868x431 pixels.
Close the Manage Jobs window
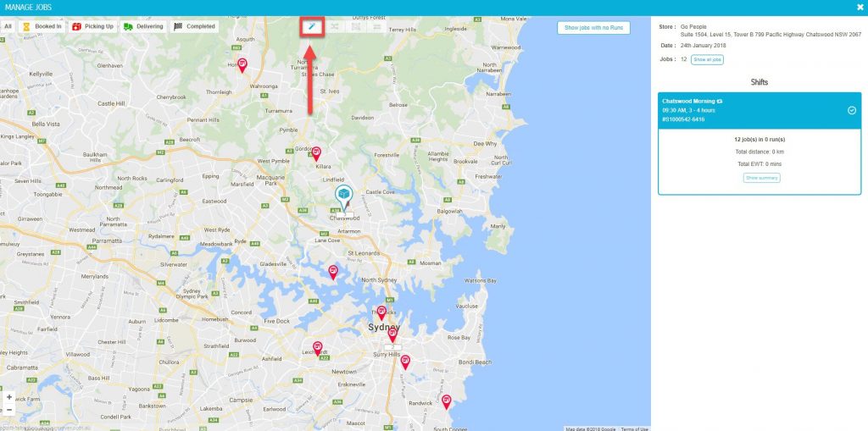[860, 7]
